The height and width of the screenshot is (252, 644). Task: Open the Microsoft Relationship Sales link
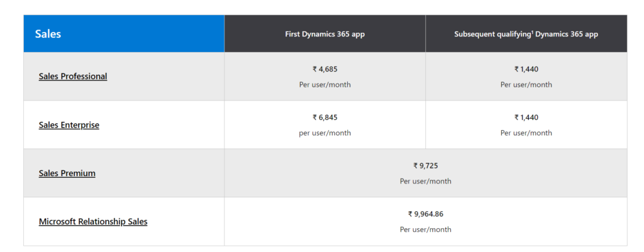[x=93, y=221]
